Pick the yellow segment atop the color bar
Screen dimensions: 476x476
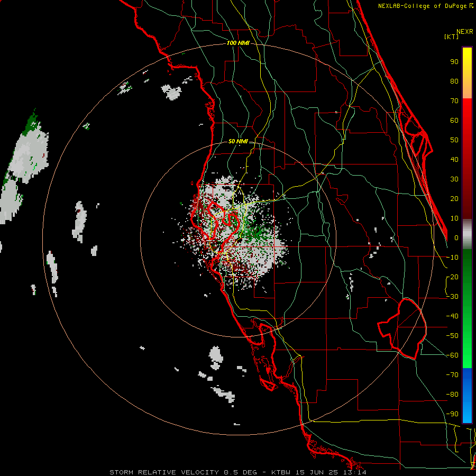click(x=467, y=73)
